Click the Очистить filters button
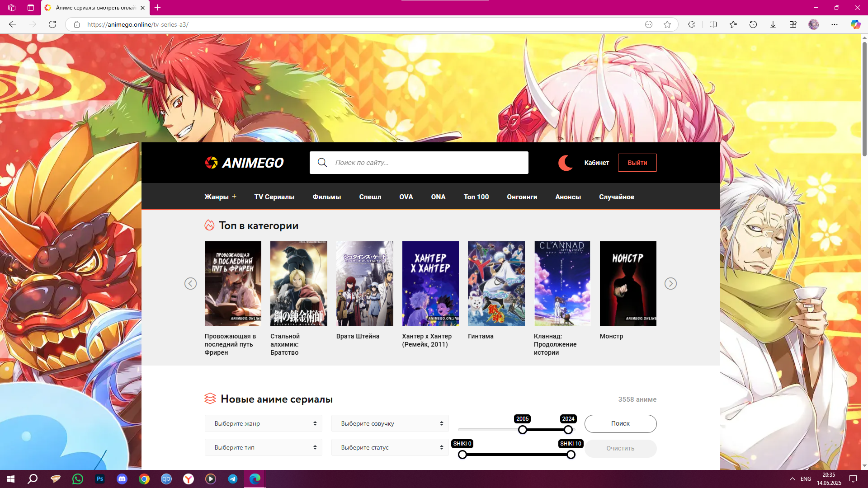 point(620,448)
